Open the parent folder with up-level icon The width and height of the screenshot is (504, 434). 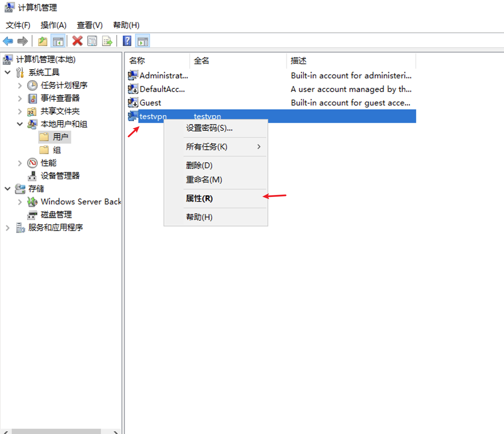click(42, 41)
